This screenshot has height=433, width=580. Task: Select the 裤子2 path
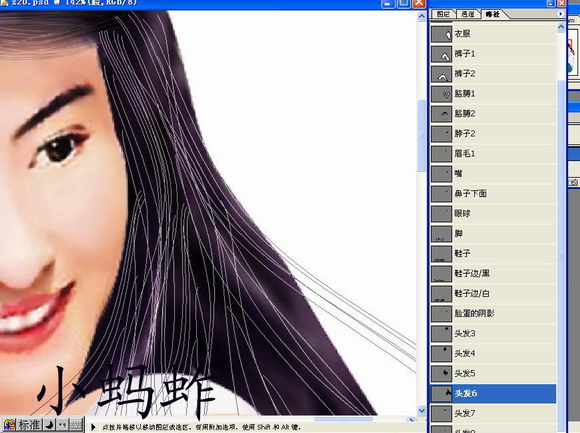[493, 74]
